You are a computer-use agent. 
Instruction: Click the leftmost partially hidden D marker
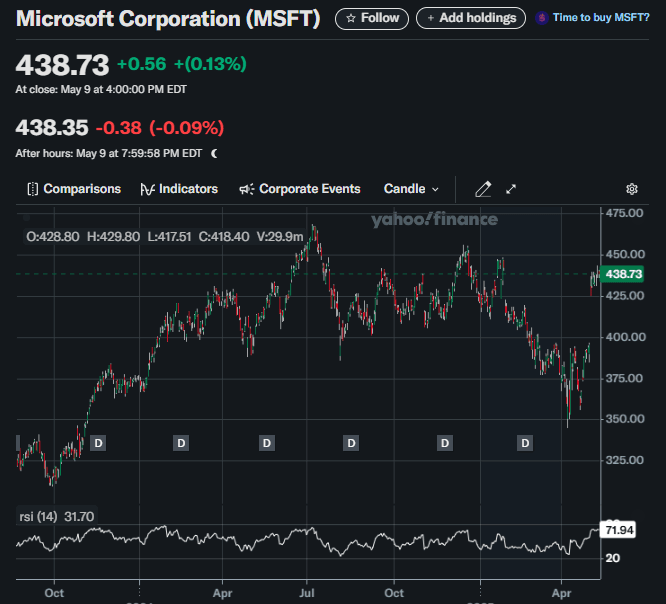click(17, 442)
